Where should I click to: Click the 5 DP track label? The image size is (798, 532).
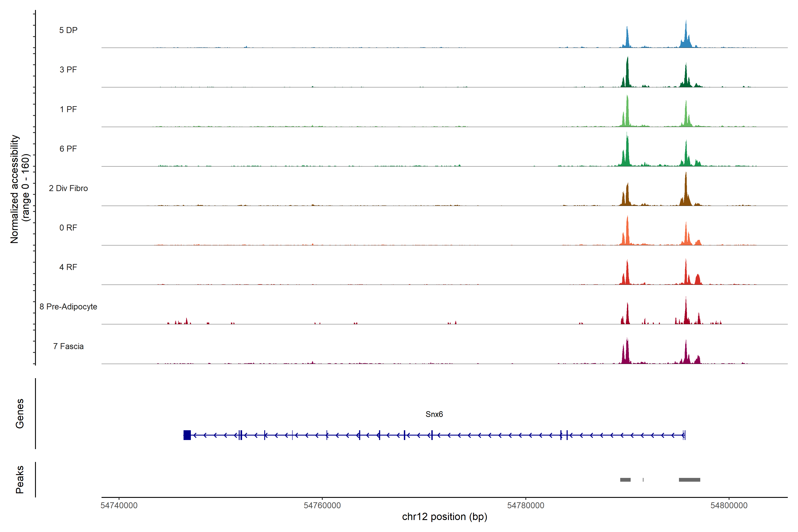pyautogui.click(x=68, y=30)
